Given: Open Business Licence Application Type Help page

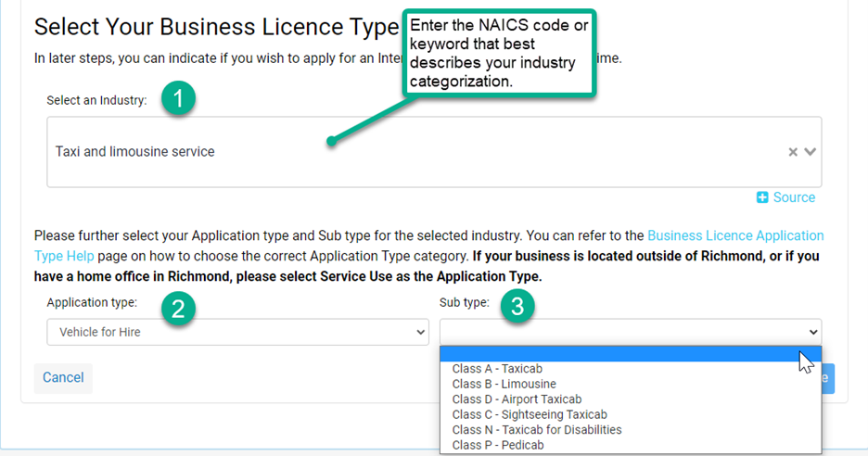Looking at the screenshot, I should [x=734, y=235].
